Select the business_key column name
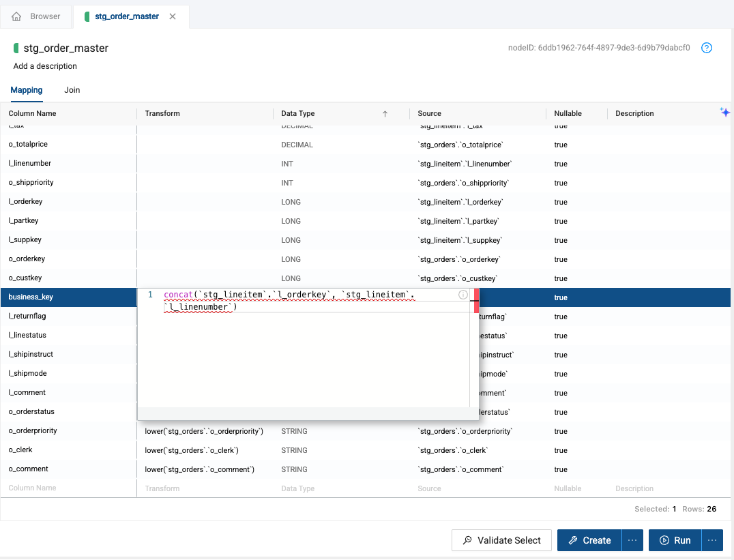The image size is (734, 560). (x=31, y=297)
